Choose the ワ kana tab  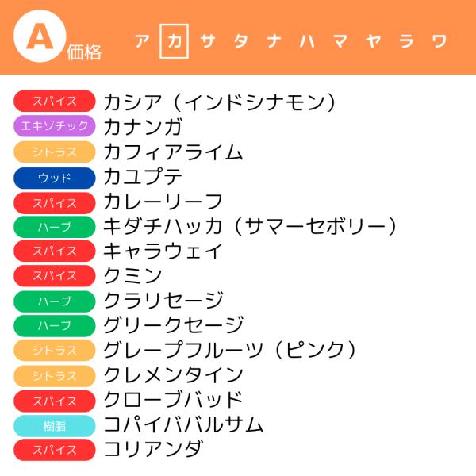(440, 41)
